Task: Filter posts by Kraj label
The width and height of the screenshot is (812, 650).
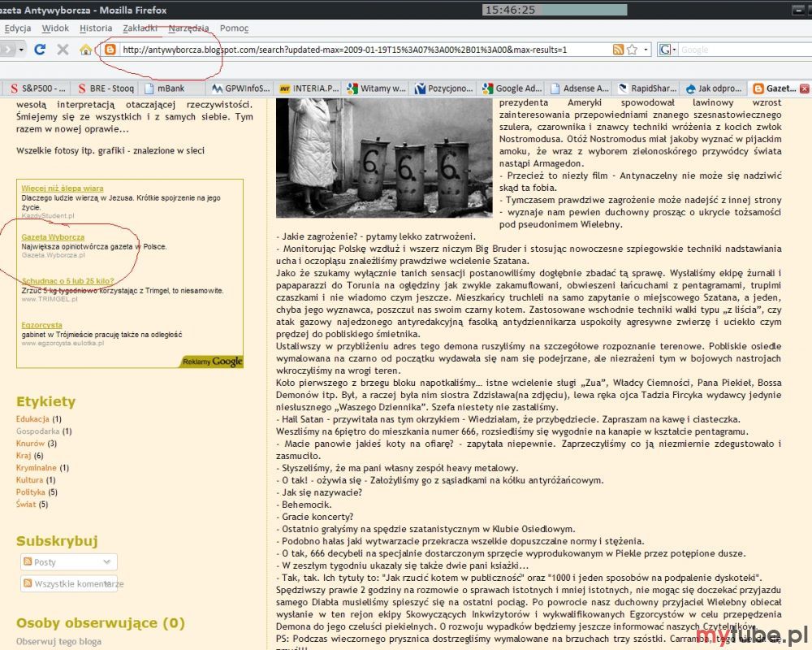Action: (x=24, y=455)
